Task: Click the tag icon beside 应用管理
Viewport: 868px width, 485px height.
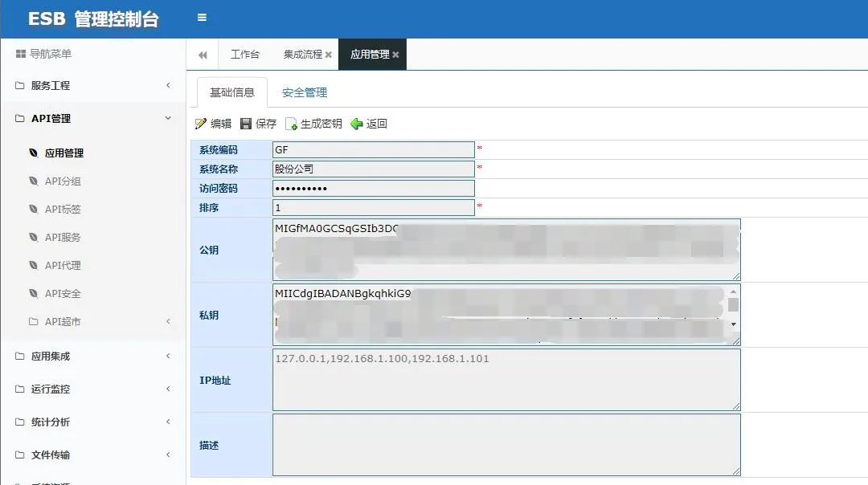Action: point(34,153)
